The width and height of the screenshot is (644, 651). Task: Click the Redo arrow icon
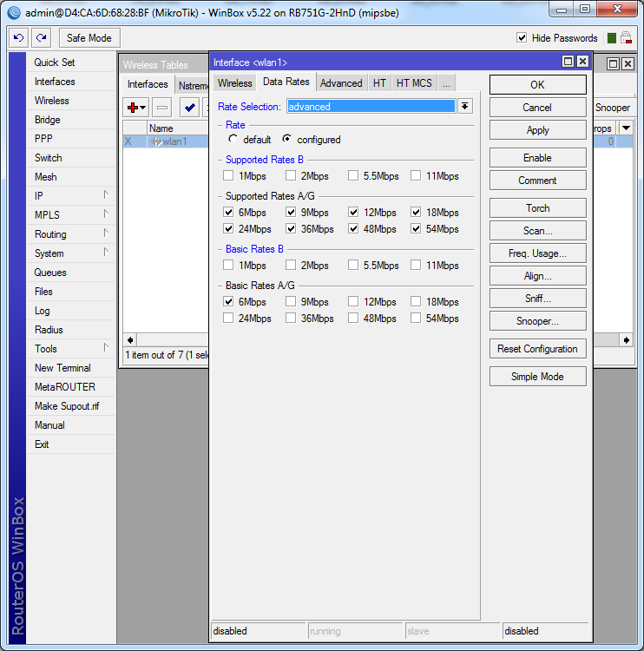tap(41, 38)
